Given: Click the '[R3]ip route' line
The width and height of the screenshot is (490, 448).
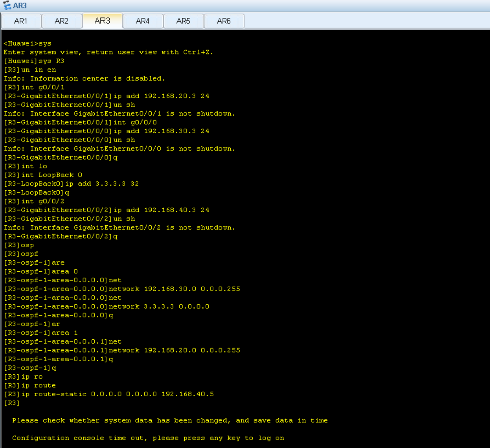Looking at the screenshot, I should pyautogui.click(x=30, y=385).
